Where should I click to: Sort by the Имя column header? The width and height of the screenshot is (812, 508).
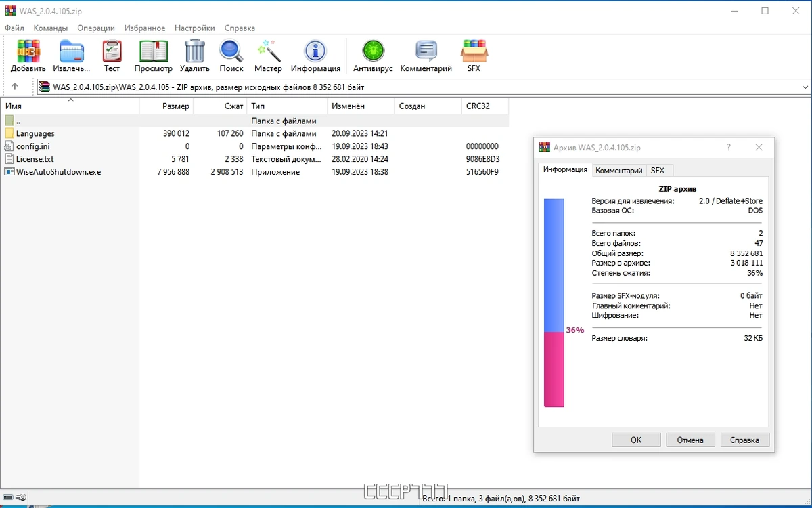70,106
